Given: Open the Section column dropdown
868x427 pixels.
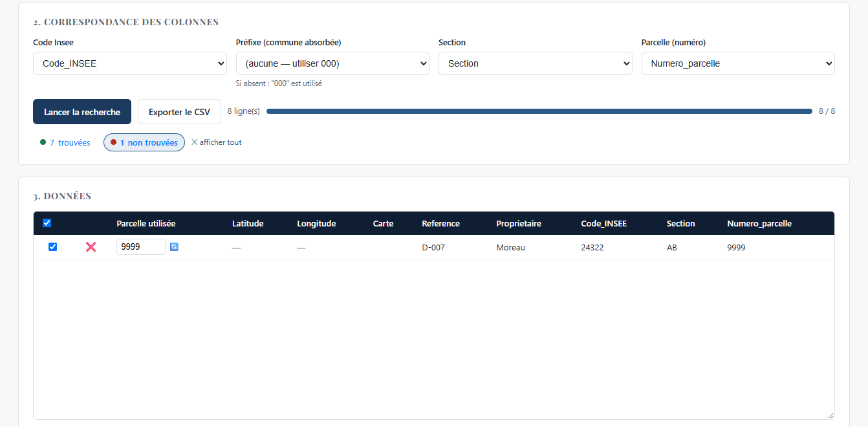Looking at the screenshot, I should [536, 63].
